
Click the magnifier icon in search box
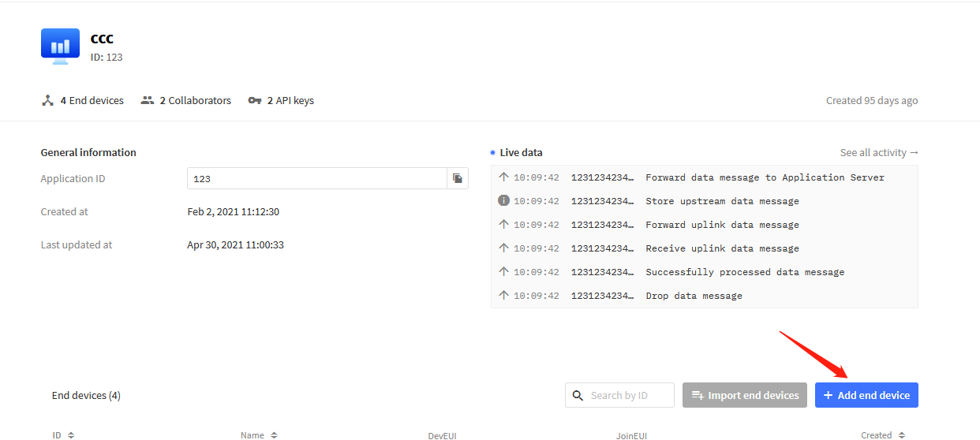pyautogui.click(x=578, y=395)
